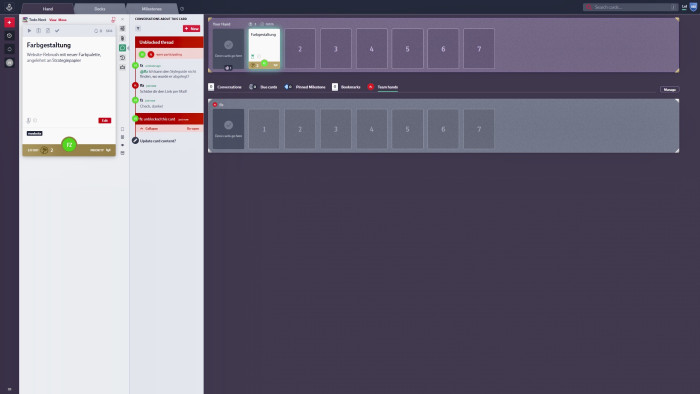The image size is (700, 394).
Task: Open card history icon in side strip
Action: pos(122,58)
